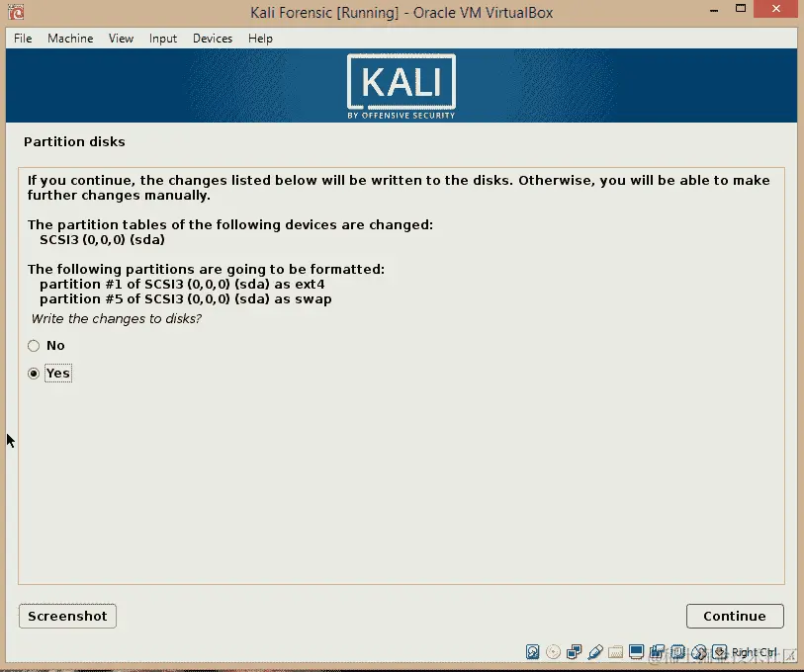Viewport: 804px width, 672px height.
Task: Open the Machine menu
Action: (x=70, y=39)
